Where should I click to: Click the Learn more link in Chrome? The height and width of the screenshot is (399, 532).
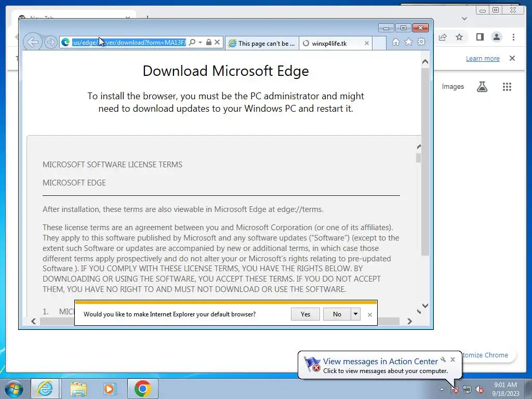click(483, 58)
